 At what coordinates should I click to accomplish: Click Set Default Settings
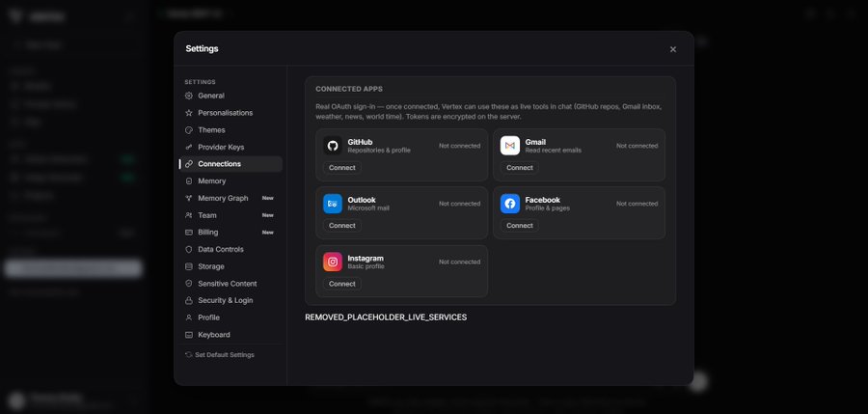[220, 355]
